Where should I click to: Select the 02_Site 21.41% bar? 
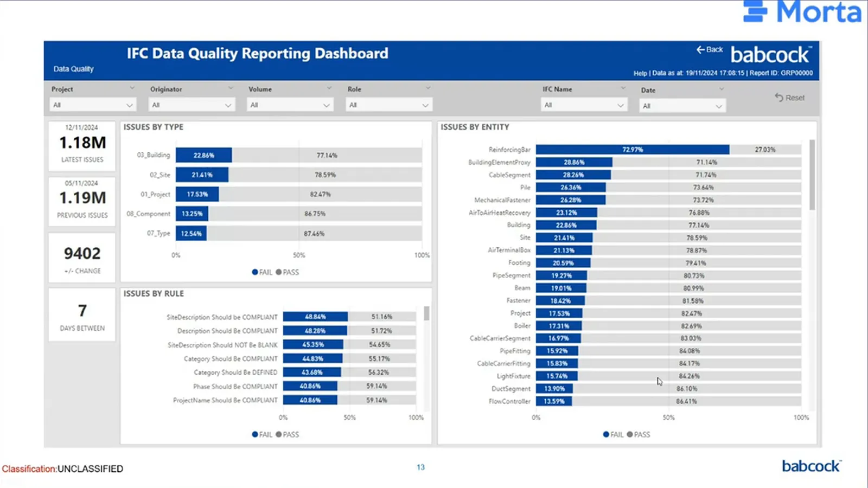(x=202, y=175)
